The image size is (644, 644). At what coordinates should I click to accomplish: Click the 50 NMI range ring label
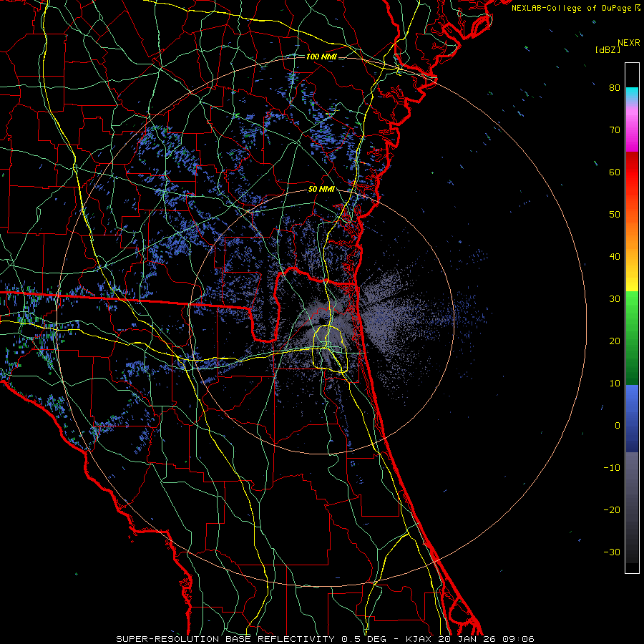[321, 190]
